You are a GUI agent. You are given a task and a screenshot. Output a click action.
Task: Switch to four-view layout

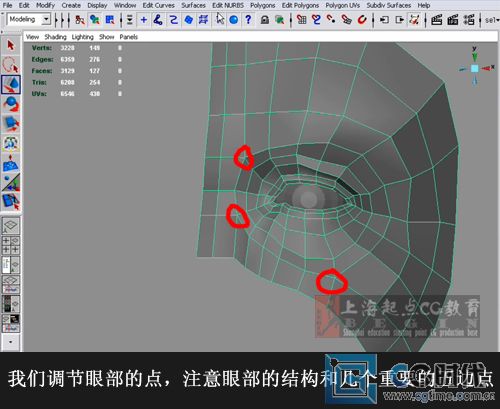11,245
